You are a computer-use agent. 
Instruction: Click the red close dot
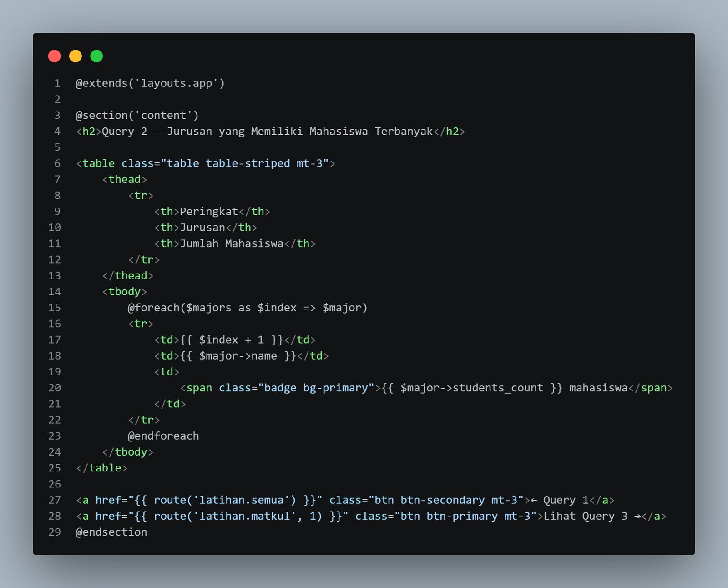(55, 56)
